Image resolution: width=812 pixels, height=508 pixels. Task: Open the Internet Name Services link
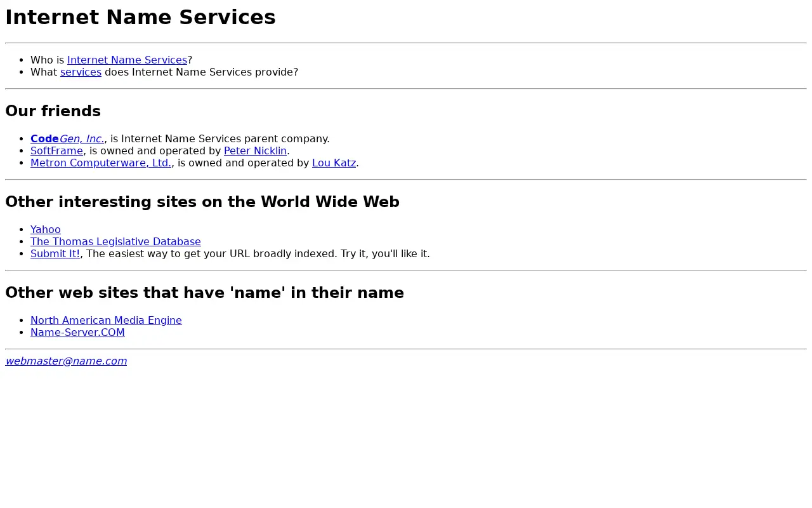click(127, 60)
